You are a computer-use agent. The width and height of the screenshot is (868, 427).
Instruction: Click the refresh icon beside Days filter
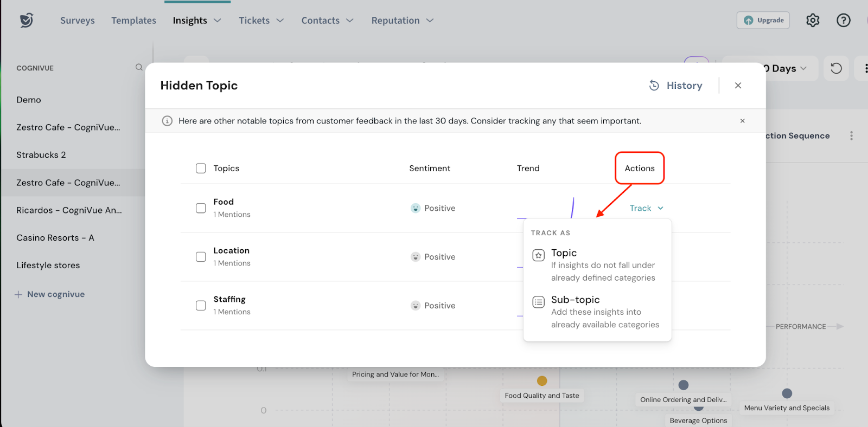(x=836, y=68)
